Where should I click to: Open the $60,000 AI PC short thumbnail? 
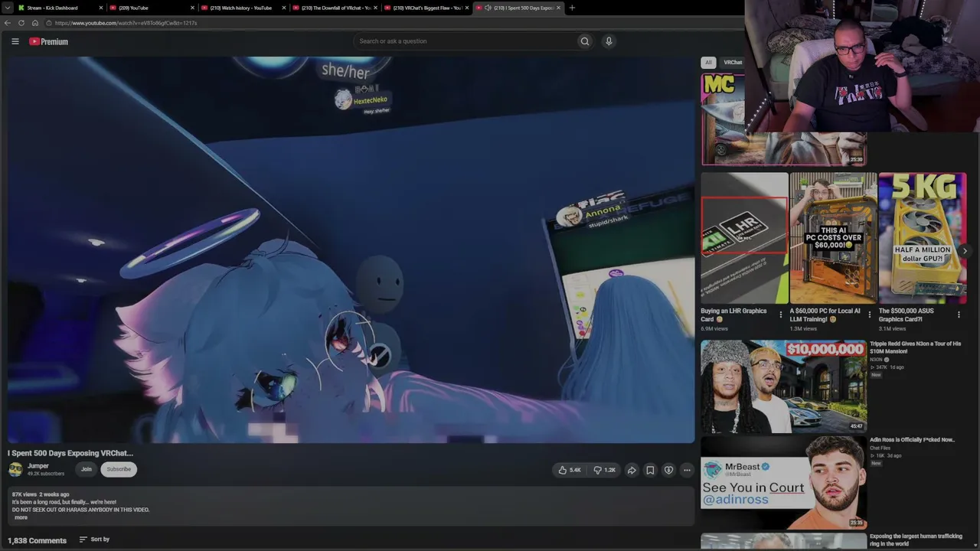[x=833, y=238]
